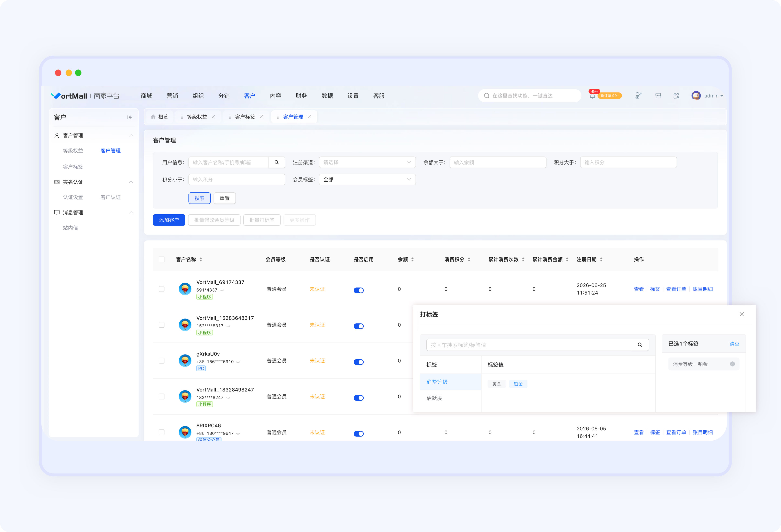Remove the selected 消费等级：铂金 tag

732,364
